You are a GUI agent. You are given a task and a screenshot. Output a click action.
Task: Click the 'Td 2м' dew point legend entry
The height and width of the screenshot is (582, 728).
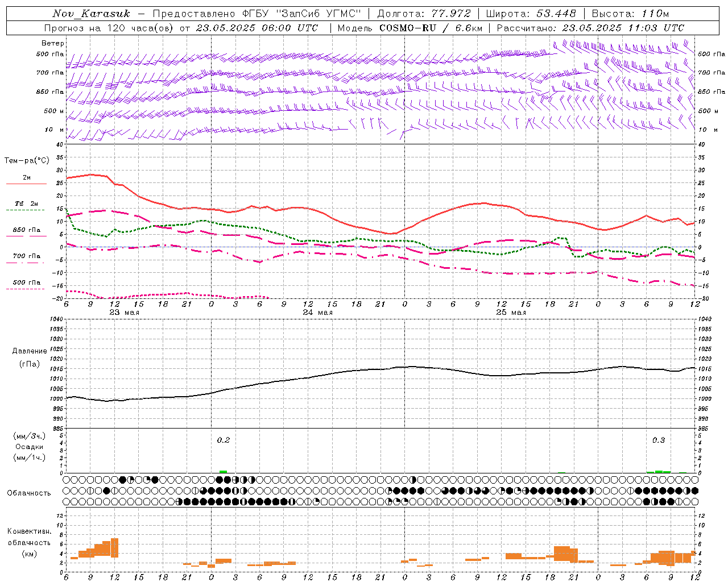pos(27,203)
